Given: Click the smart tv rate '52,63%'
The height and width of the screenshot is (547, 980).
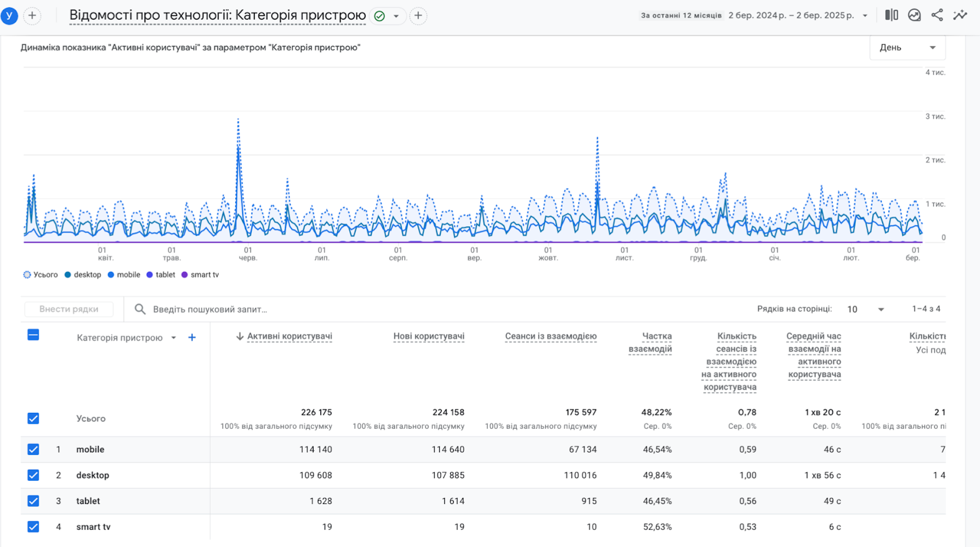Looking at the screenshot, I should [657, 527].
